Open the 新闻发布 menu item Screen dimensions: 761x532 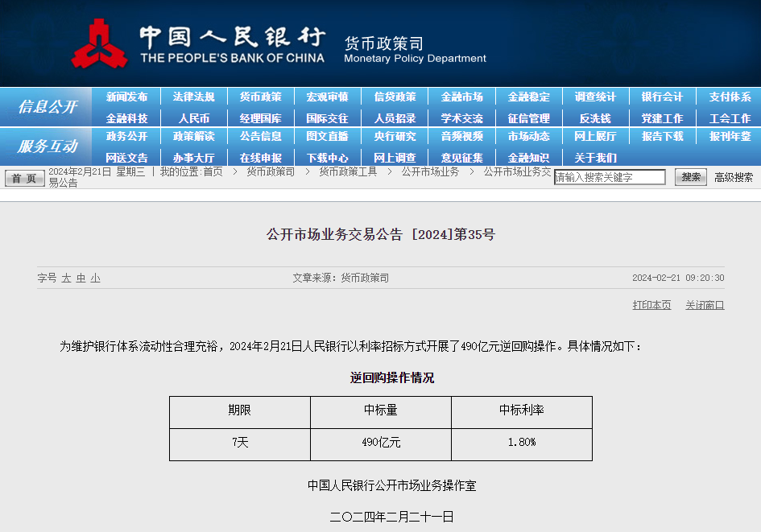pos(126,97)
